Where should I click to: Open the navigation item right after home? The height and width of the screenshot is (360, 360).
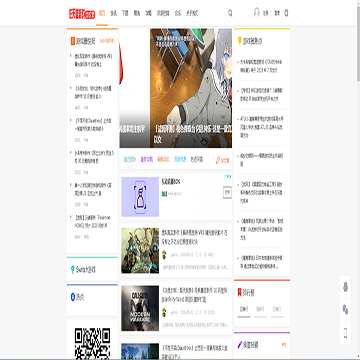coord(114,13)
